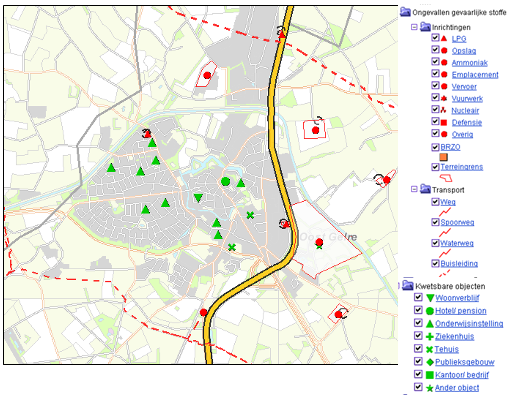This screenshot has height=395, width=507.
Task: Toggle the Ammoniak layer checkbox
Action: [x=435, y=61]
